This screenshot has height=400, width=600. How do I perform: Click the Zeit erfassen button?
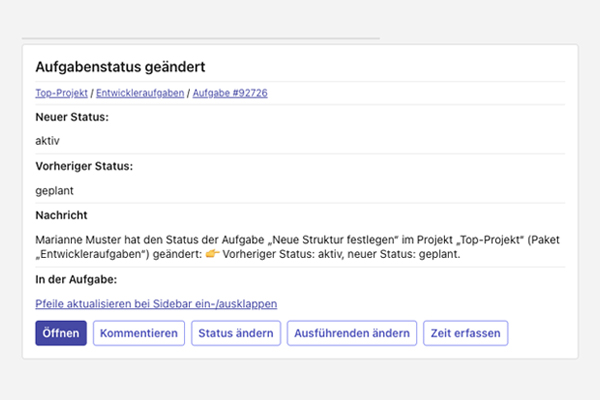pos(465,333)
